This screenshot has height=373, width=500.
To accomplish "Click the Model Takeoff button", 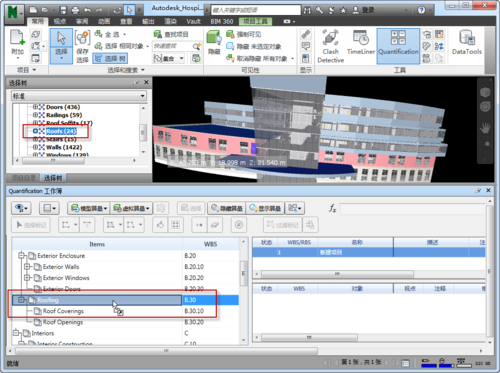I will click(x=89, y=208).
